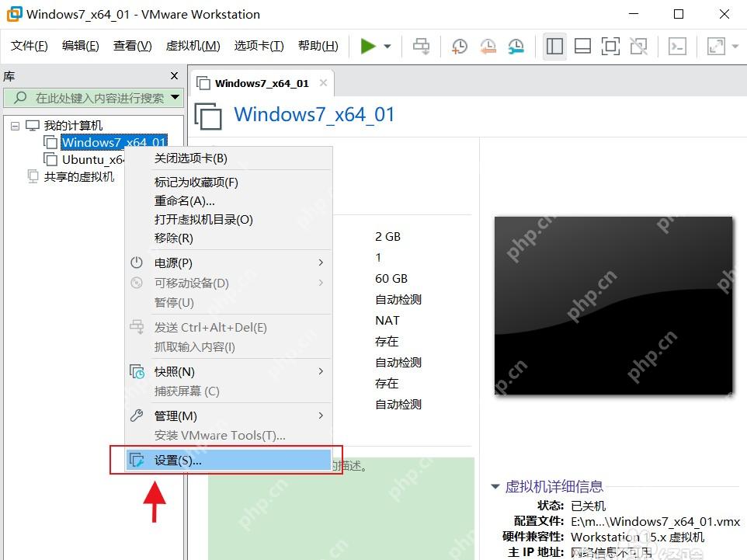
Task: Click the 我的计算机 computer icon
Action: [33, 126]
